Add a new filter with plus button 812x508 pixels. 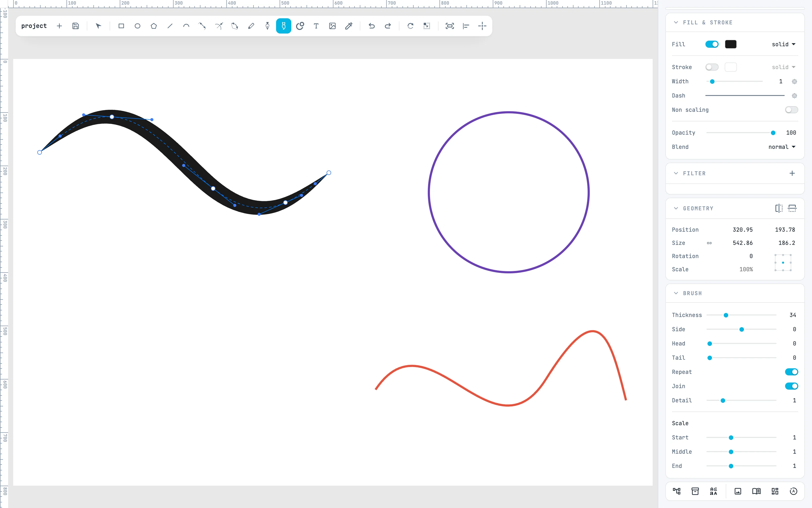point(792,173)
